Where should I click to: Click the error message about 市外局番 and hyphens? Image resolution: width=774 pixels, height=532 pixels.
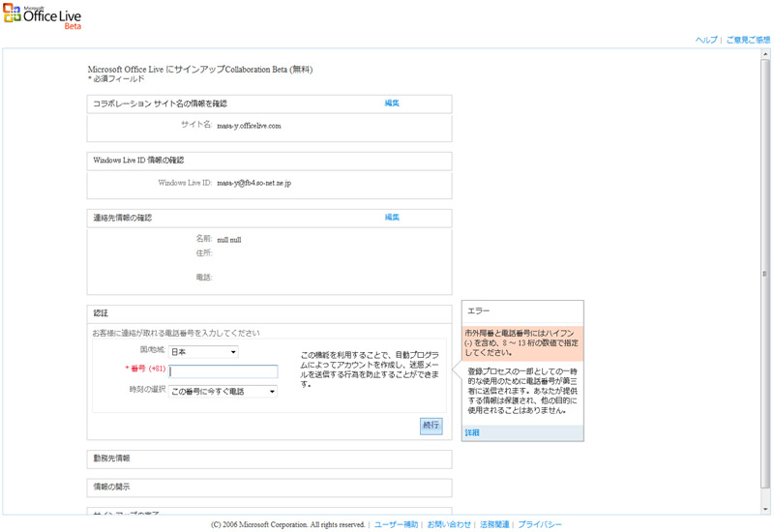click(521, 343)
